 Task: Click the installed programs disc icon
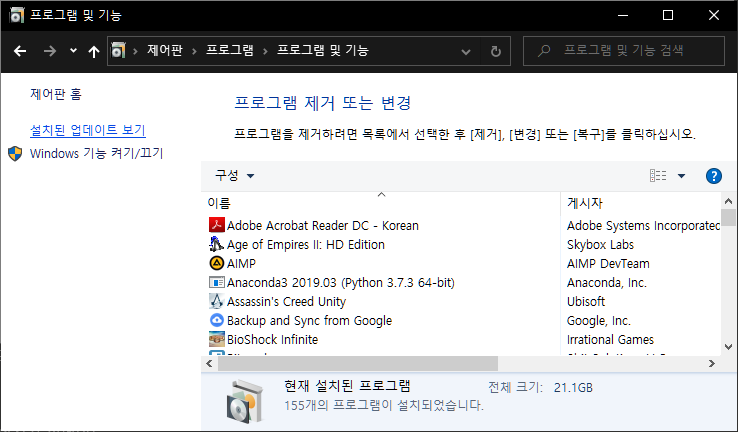tap(245, 401)
